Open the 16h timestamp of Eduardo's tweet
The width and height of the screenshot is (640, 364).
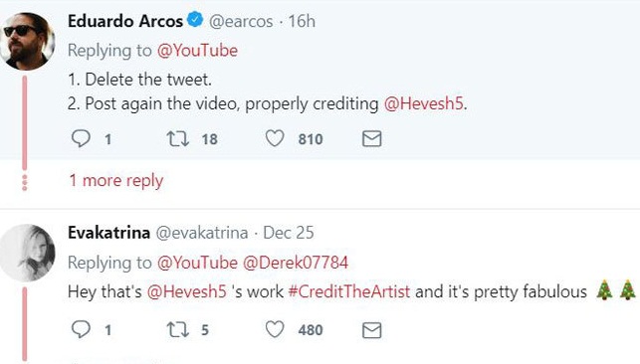point(302,21)
